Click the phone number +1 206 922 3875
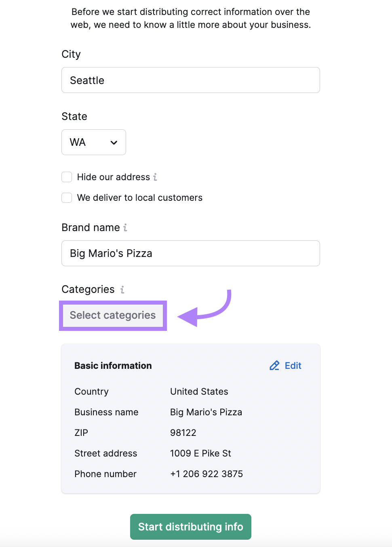Screen dimensions: 392x547 pos(206,474)
